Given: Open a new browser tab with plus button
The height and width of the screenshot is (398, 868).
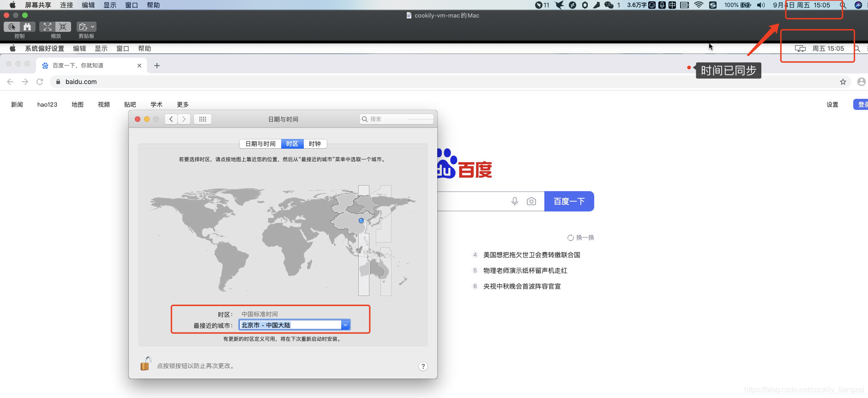Looking at the screenshot, I should [157, 66].
